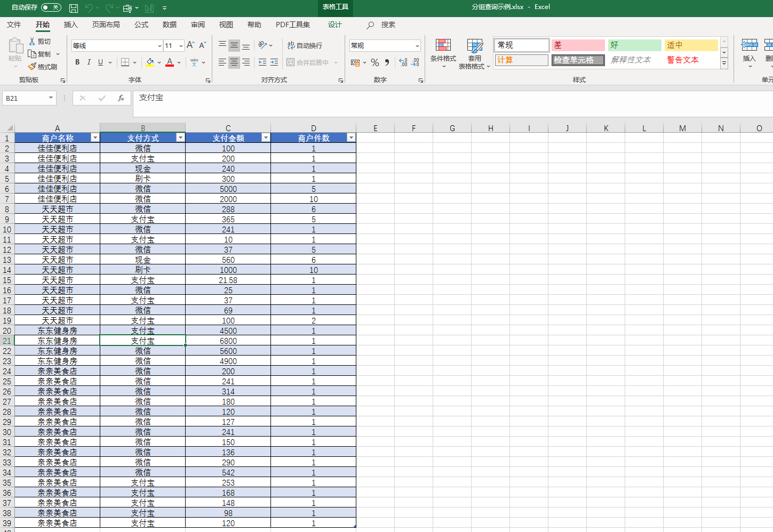Toggle Wrap Text (自动换行)

click(305, 45)
